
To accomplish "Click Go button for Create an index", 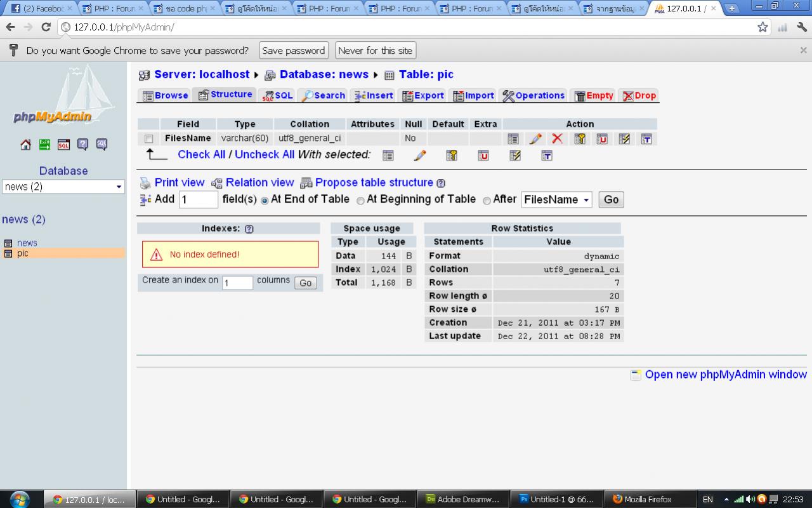I will [x=305, y=283].
